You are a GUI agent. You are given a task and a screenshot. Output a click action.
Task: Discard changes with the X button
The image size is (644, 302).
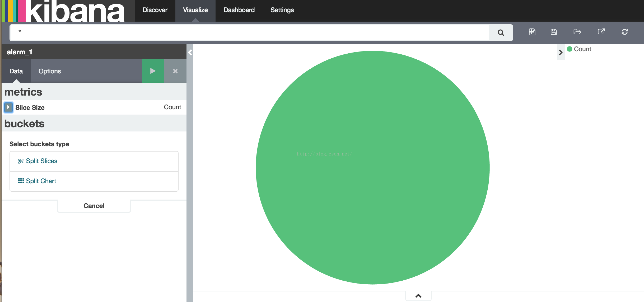[x=175, y=71]
